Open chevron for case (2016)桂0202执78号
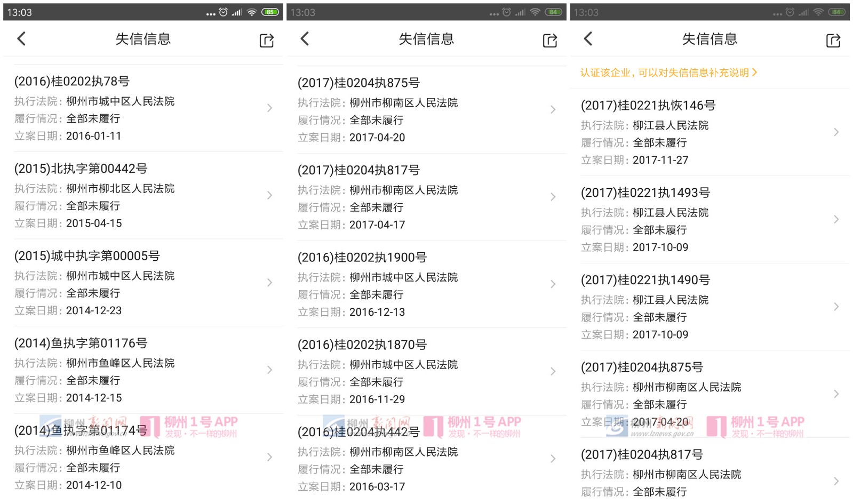Viewport: 853px width, 504px height. pyautogui.click(x=270, y=108)
